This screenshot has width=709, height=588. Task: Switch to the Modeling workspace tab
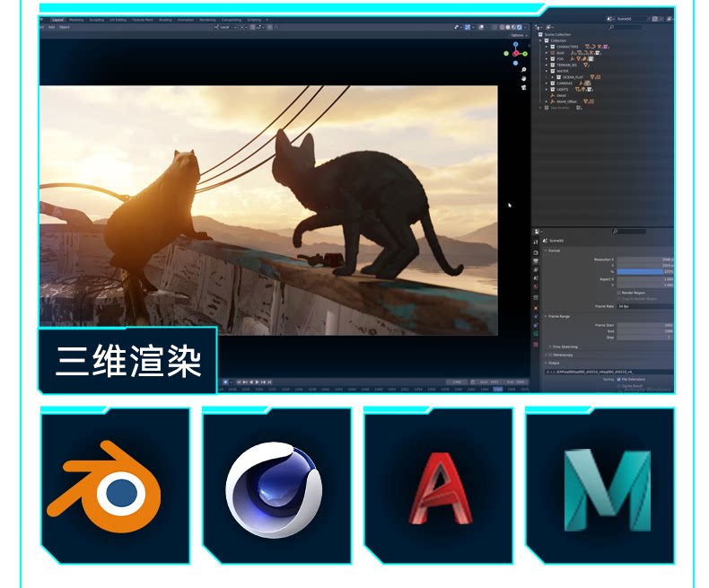(x=76, y=20)
